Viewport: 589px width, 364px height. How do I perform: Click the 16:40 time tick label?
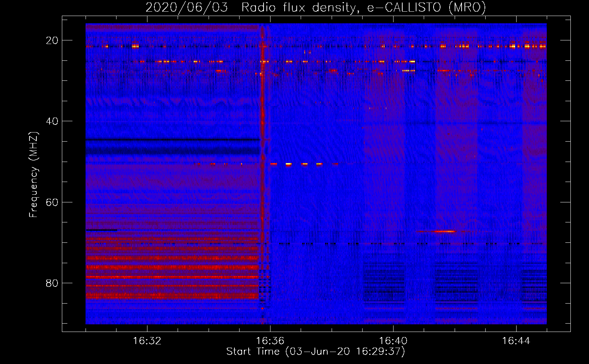[393, 341]
